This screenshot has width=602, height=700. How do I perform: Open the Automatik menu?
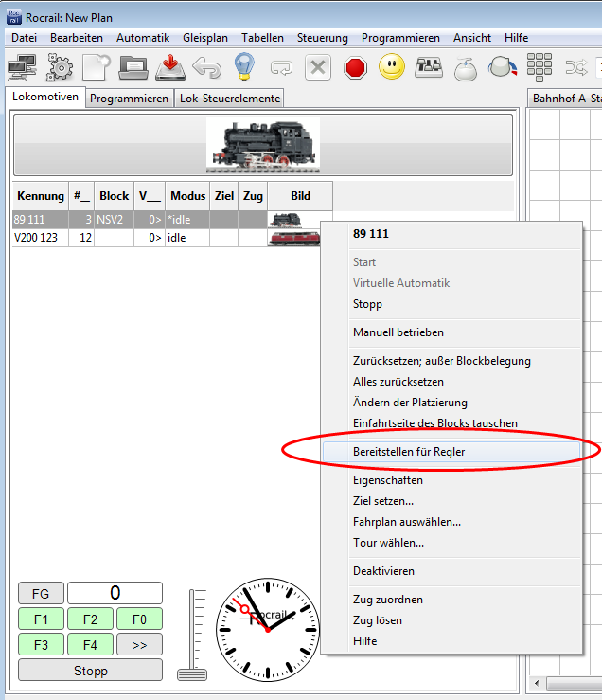[143, 38]
